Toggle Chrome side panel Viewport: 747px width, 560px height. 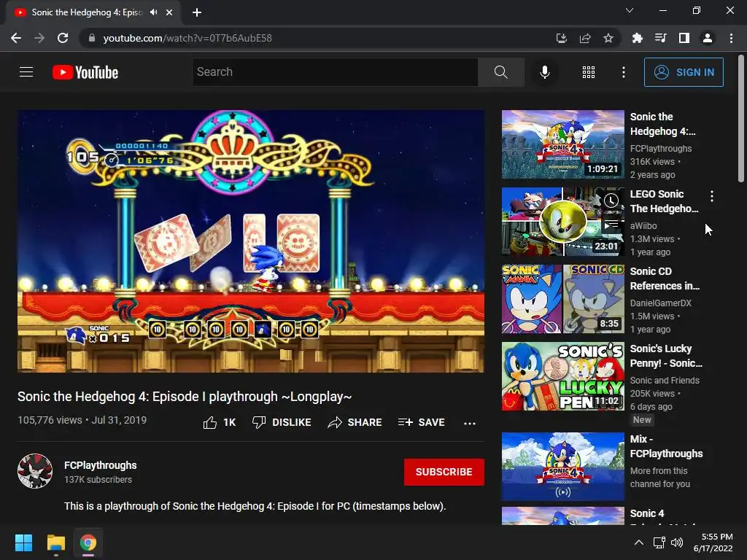pos(684,38)
